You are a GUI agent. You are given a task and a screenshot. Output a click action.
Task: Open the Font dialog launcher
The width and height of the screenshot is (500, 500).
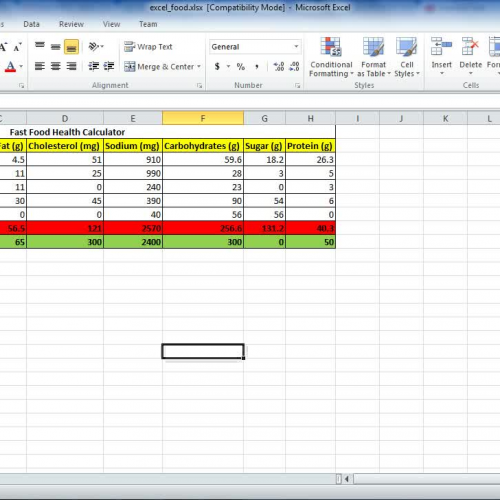click(x=22, y=86)
